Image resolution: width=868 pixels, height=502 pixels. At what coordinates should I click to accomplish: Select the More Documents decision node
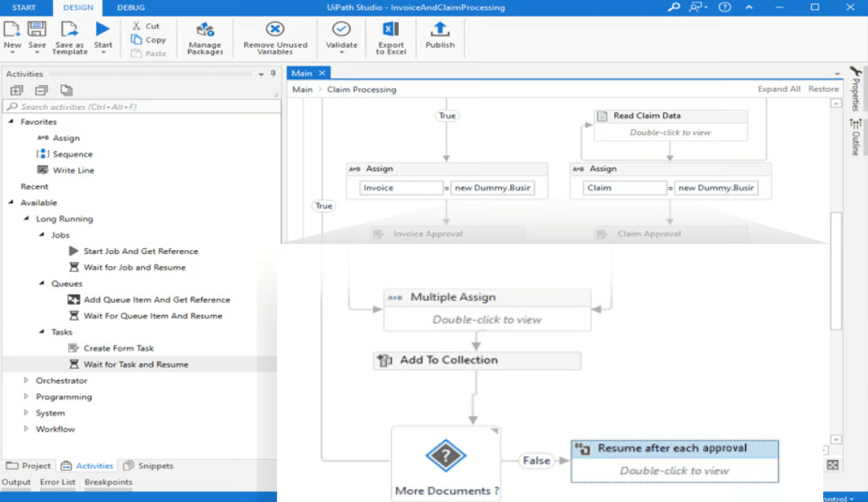point(446,463)
